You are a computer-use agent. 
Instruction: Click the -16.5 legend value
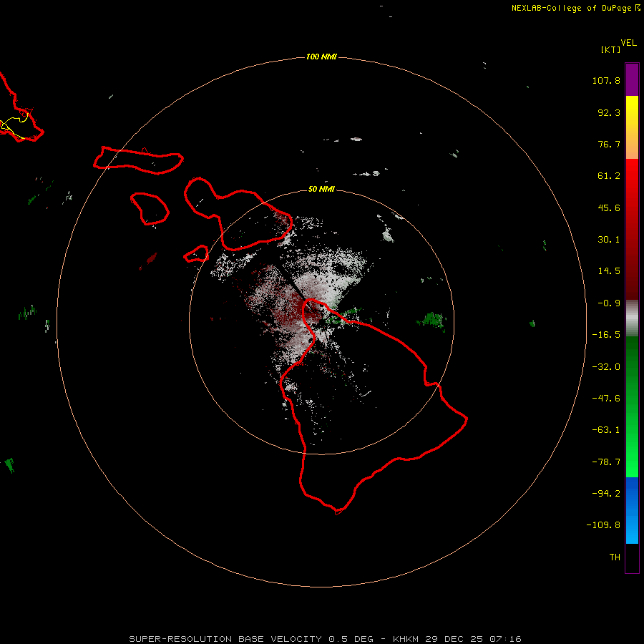click(x=606, y=335)
